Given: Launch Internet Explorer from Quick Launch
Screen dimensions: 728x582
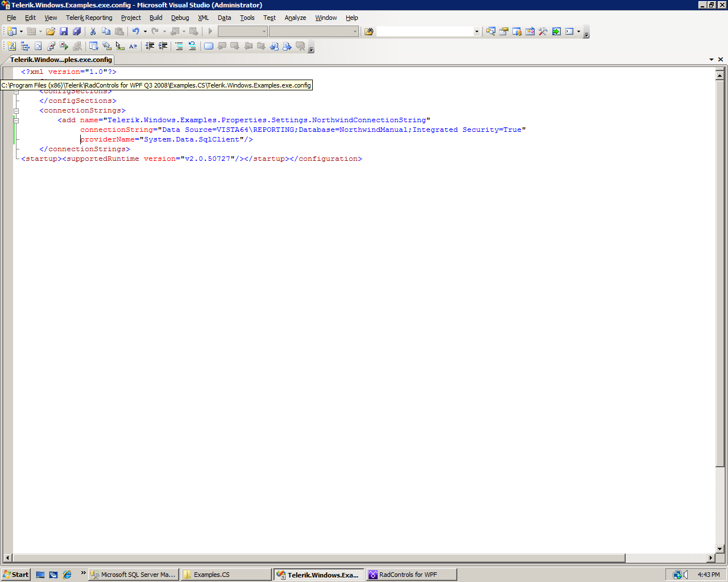Looking at the screenshot, I should point(67,575).
